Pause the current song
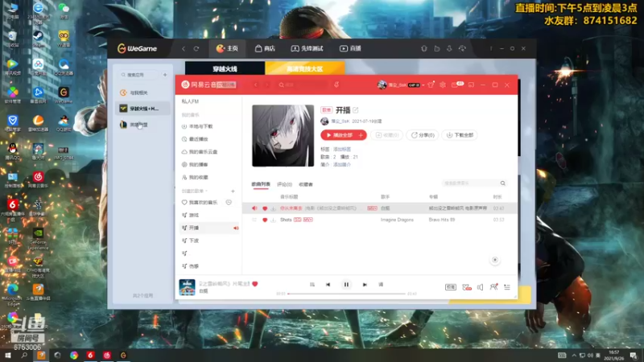This screenshot has width=644, height=362. pos(346,285)
